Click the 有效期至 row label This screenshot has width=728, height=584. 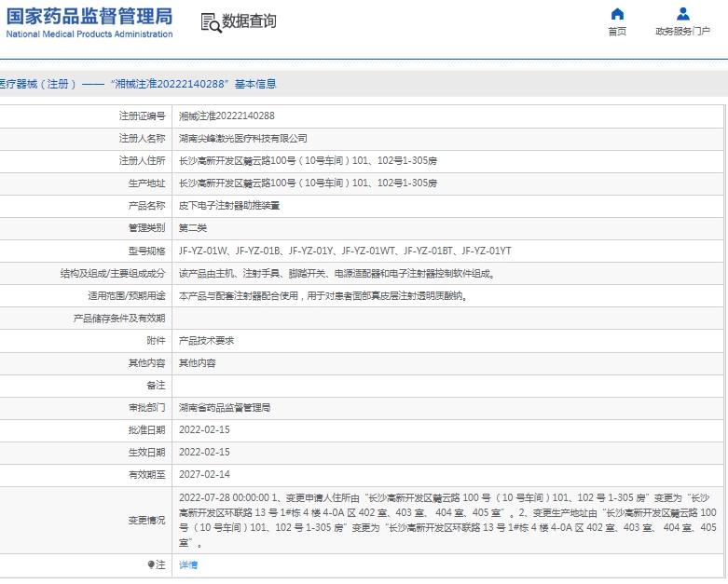click(x=146, y=474)
